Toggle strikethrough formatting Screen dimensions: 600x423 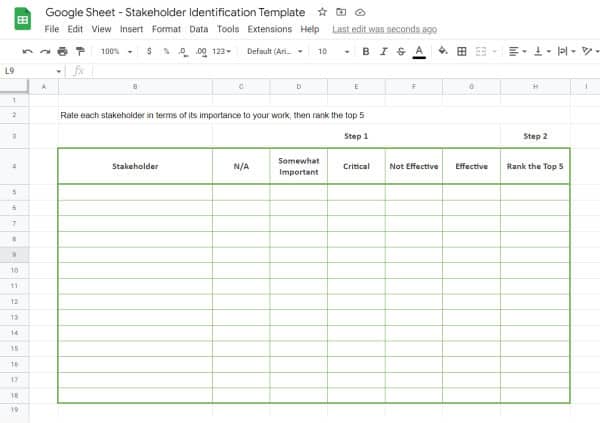click(x=400, y=51)
